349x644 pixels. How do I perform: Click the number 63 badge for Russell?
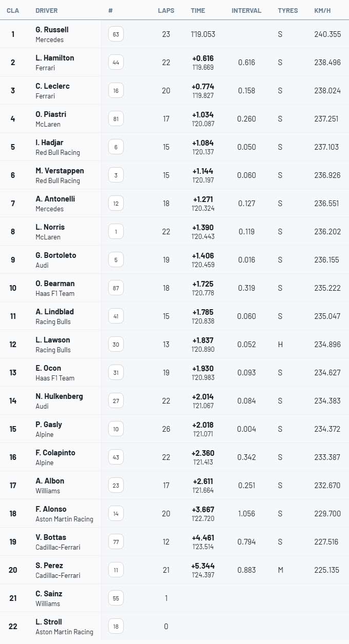[116, 34]
